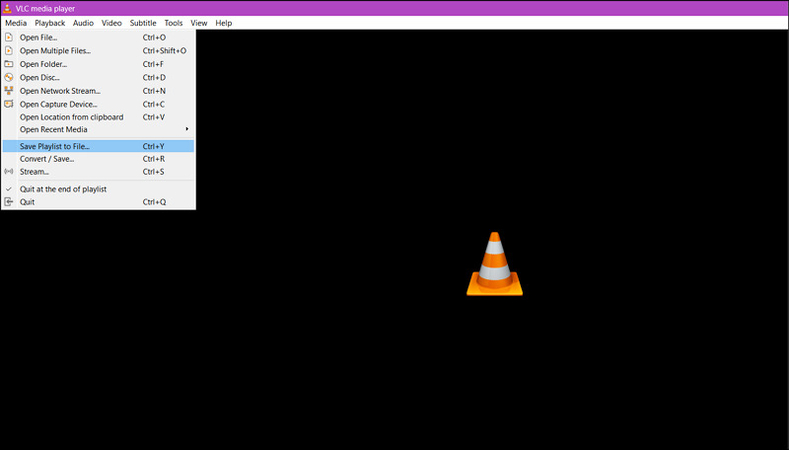Open the Tools menu
The image size is (789, 450).
(173, 23)
